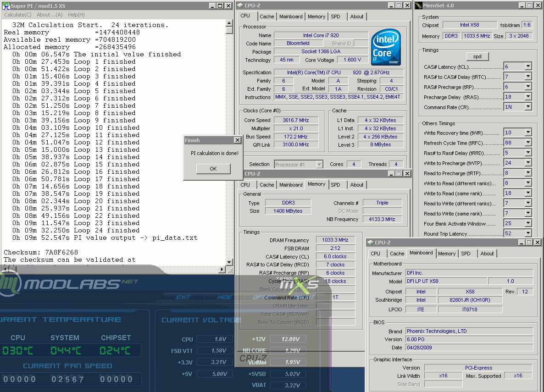Open the About tab in the CPU-Z Processor window
Screen dimensions: 544x392
tap(357, 17)
